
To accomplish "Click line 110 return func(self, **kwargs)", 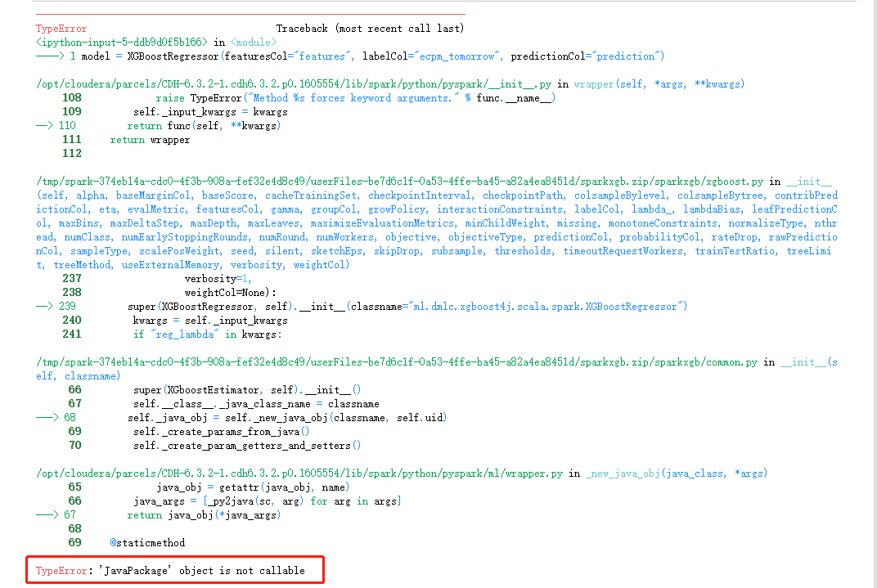I will (204, 126).
